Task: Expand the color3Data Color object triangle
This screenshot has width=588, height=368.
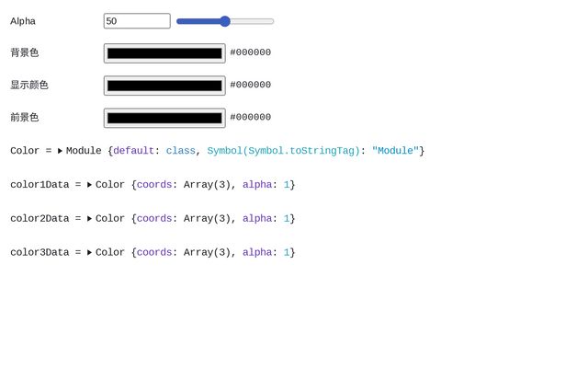Action: (90, 253)
